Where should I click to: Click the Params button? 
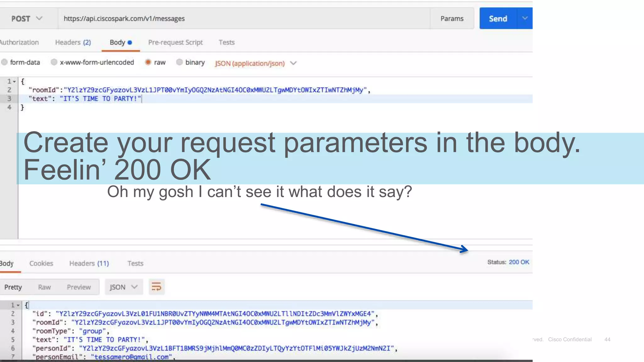(x=452, y=19)
